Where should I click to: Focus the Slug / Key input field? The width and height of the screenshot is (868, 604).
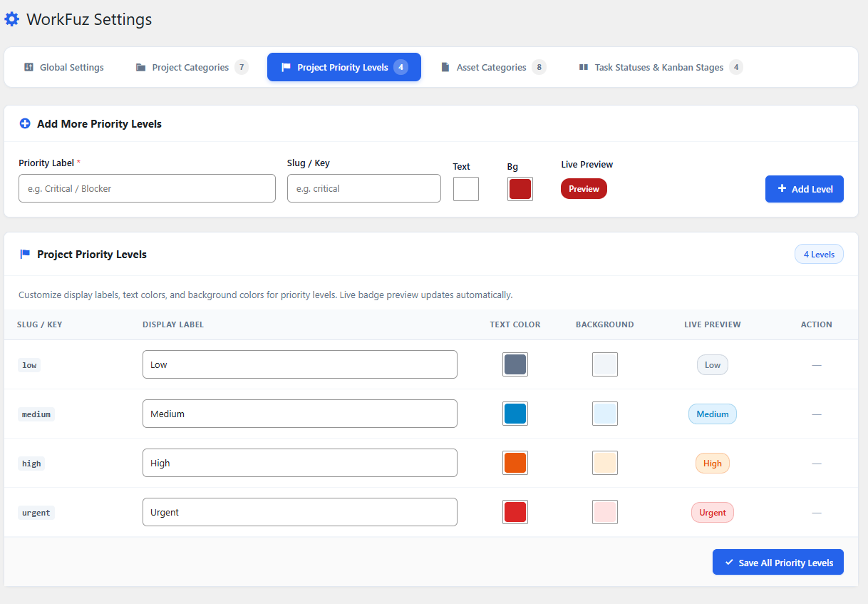point(364,188)
